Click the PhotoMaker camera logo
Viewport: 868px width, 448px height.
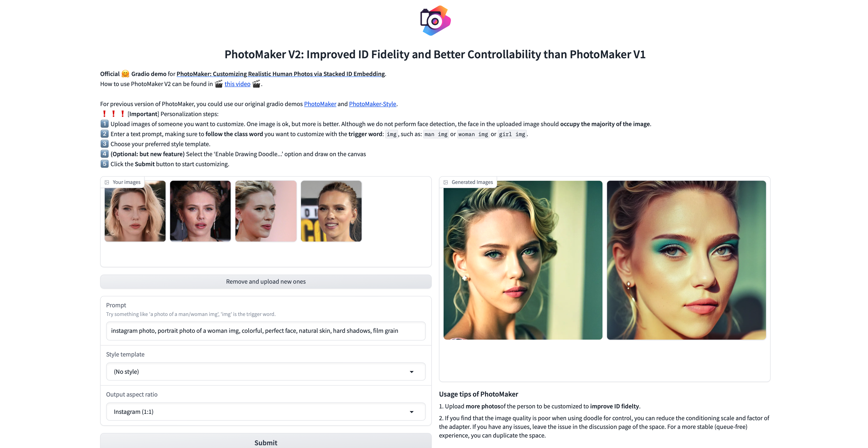click(x=435, y=20)
